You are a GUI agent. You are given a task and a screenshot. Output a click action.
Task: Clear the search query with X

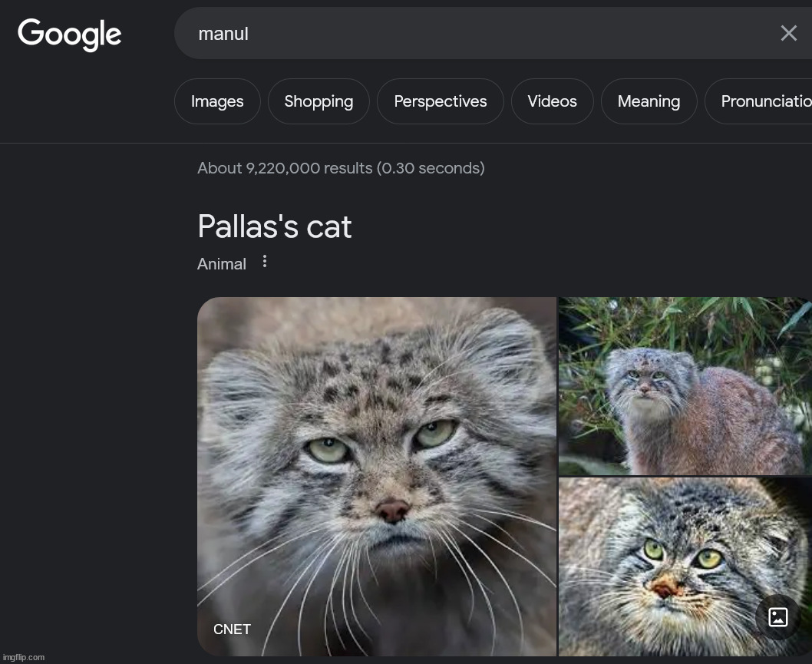pyautogui.click(x=788, y=33)
